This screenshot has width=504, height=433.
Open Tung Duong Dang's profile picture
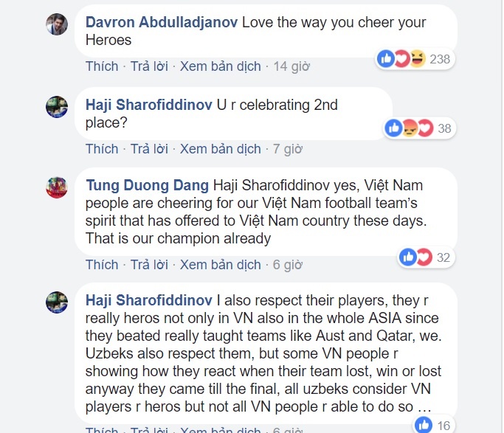[x=57, y=187]
